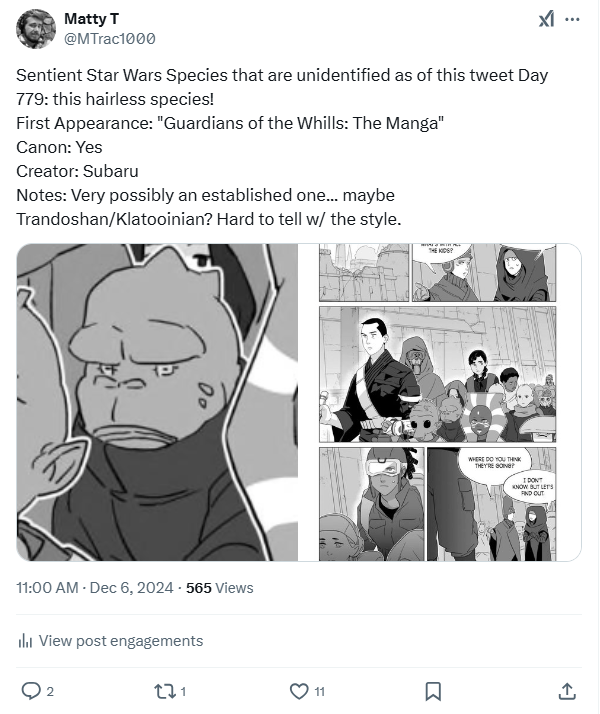Bookmark this post
The width and height of the screenshot is (600, 714).
tap(433, 690)
